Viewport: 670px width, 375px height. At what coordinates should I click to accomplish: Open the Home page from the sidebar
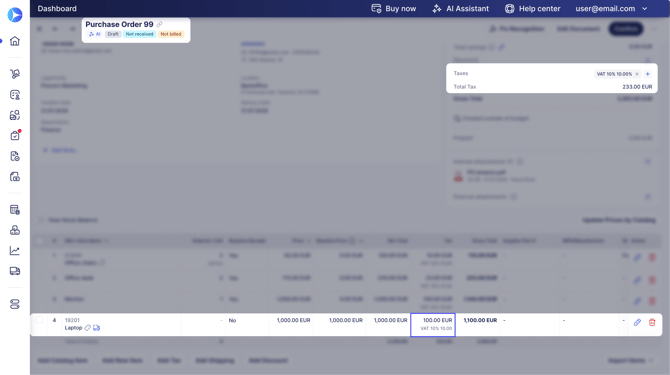tap(15, 41)
